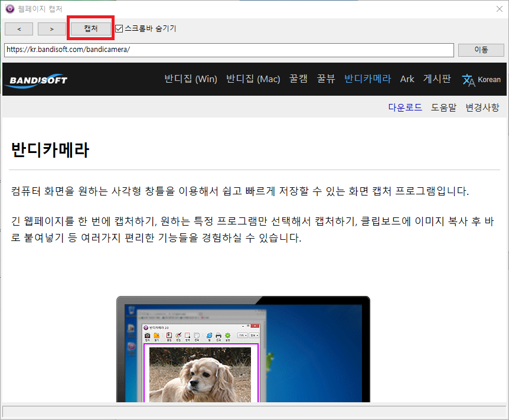Click the 도움말 help link

coord(443,107)
